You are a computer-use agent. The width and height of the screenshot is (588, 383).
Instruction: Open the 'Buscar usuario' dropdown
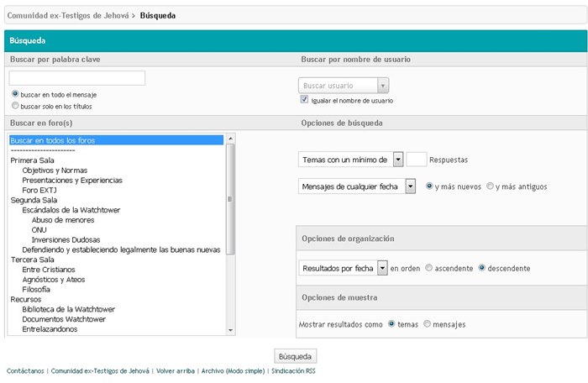point(344,86)
